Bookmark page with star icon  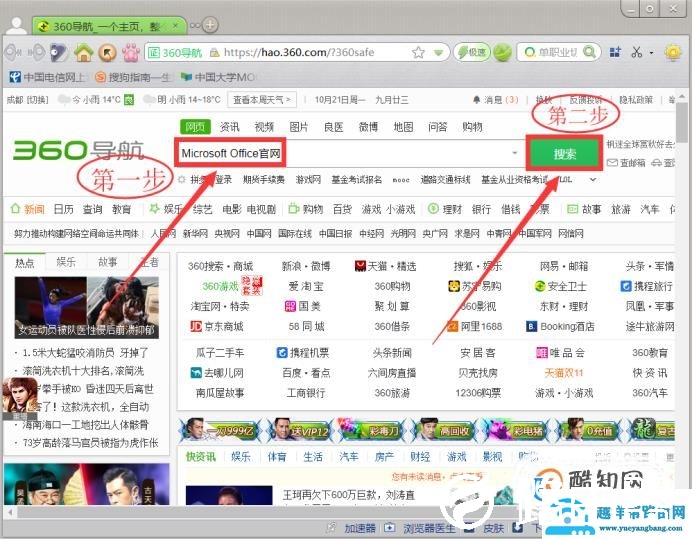pyautogui.click(x=418, y=53)
